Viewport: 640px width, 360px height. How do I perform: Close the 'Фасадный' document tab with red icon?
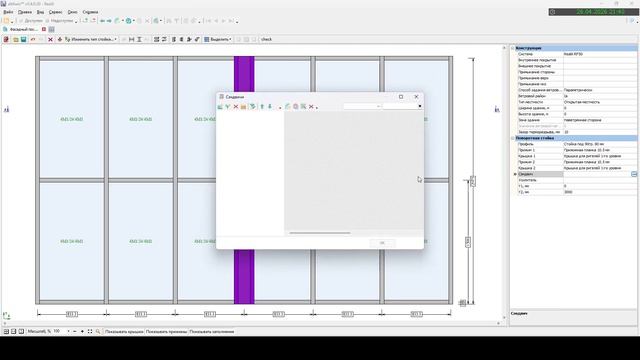pos(44,29)
